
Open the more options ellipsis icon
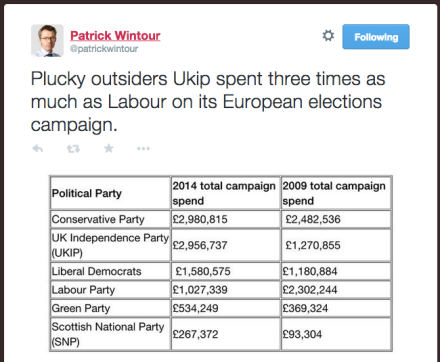143,149
